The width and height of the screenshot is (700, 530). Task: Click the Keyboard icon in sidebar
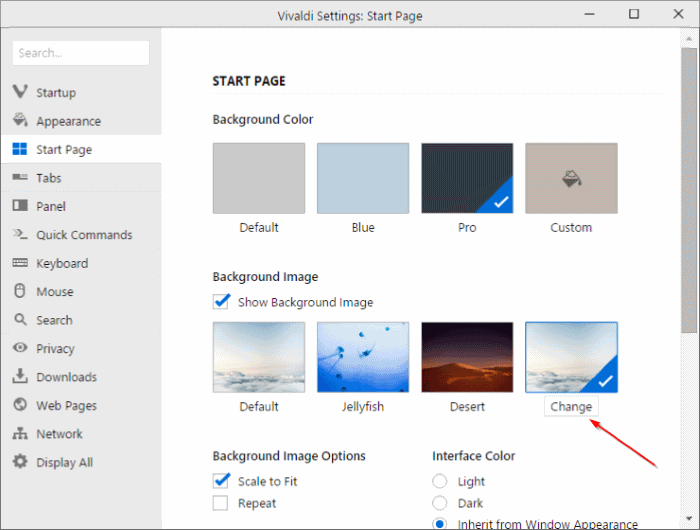(20, 263)
